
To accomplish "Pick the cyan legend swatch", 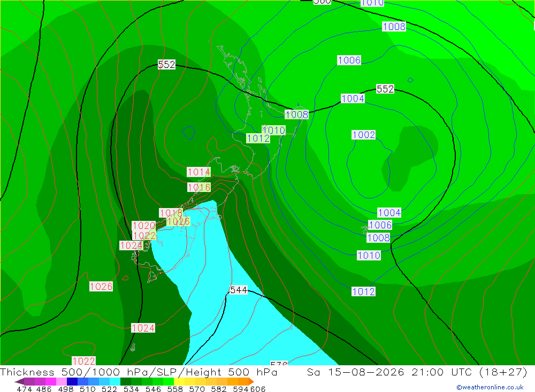I will [x=115, y=381].
